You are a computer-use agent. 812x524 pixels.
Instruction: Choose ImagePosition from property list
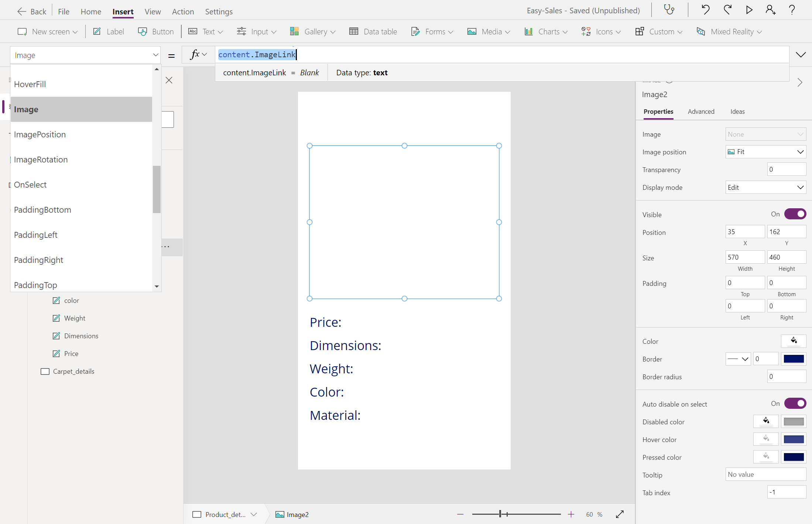click(81, 134)
